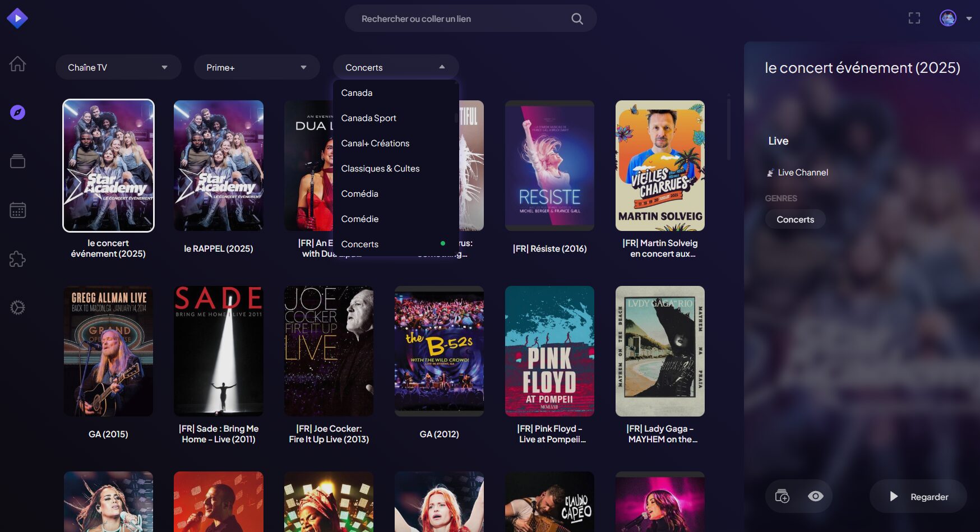Enter fullscreen mode
The height and width of the screenshot is (532, 980).
[x=914, y=18]
